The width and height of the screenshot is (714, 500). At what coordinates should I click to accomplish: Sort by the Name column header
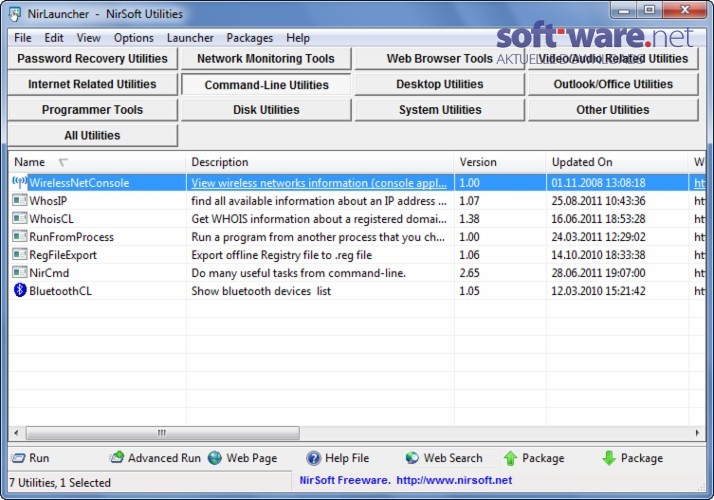coord(97,162)
